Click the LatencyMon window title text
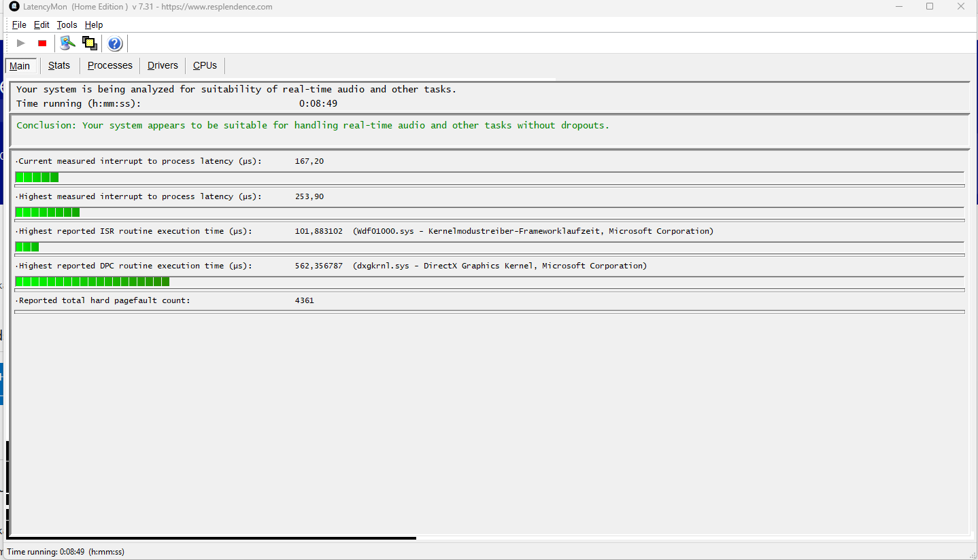This screenshot has width=978, height=560. coord(148,7)
